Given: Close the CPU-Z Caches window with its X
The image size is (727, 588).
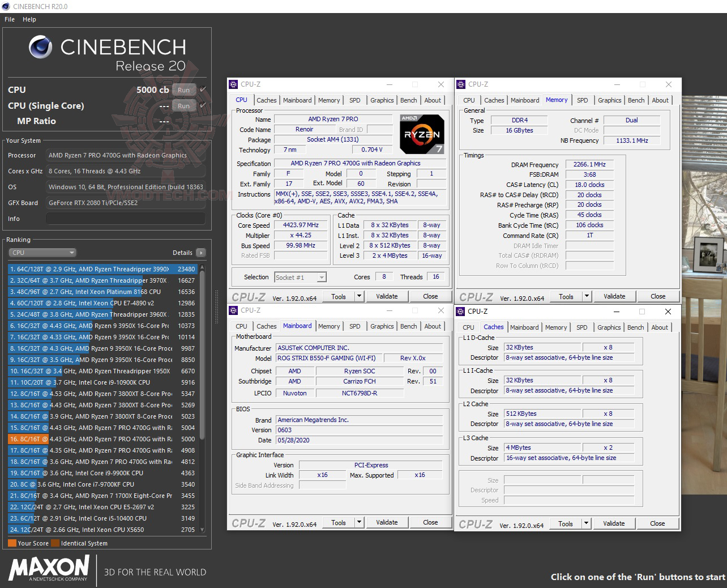Looking at the screenshot, I should (668, 312).
